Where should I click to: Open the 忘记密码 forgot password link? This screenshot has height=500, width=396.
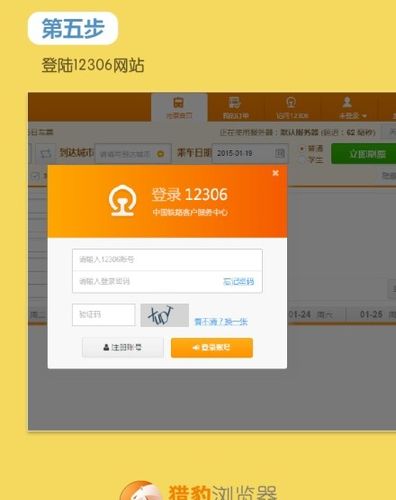tap(238, 282)
